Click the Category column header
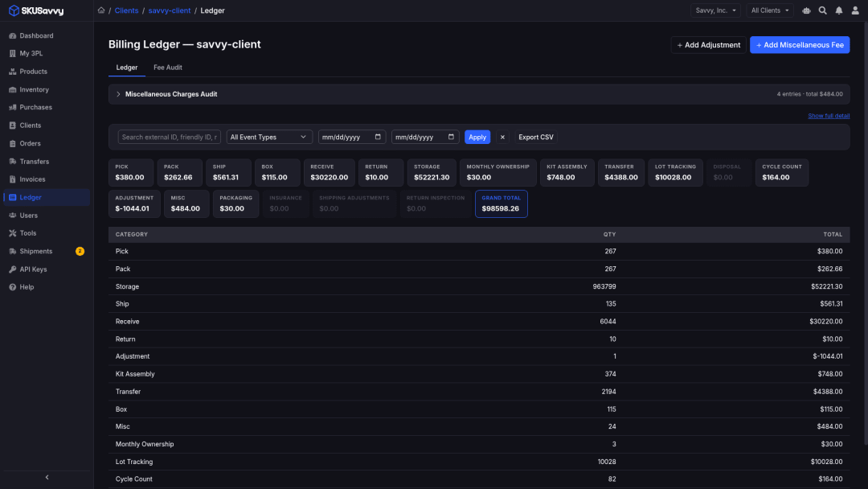 pos(132,235)
